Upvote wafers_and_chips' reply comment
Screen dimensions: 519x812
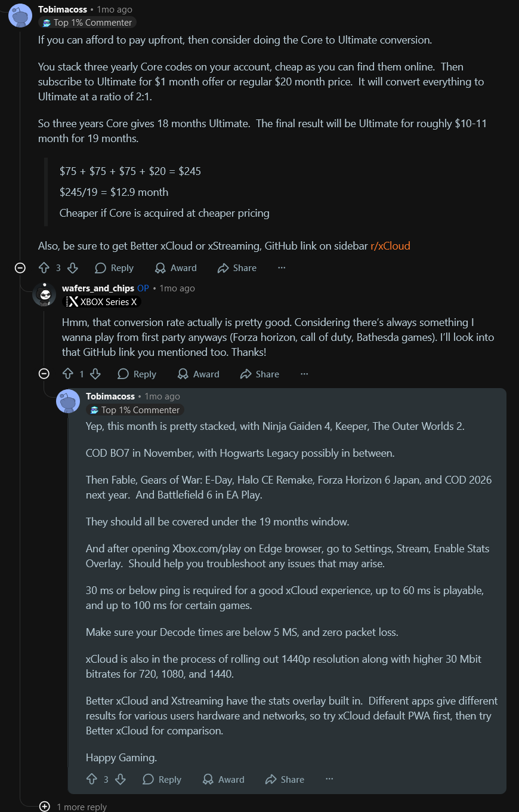click(67, 374)
